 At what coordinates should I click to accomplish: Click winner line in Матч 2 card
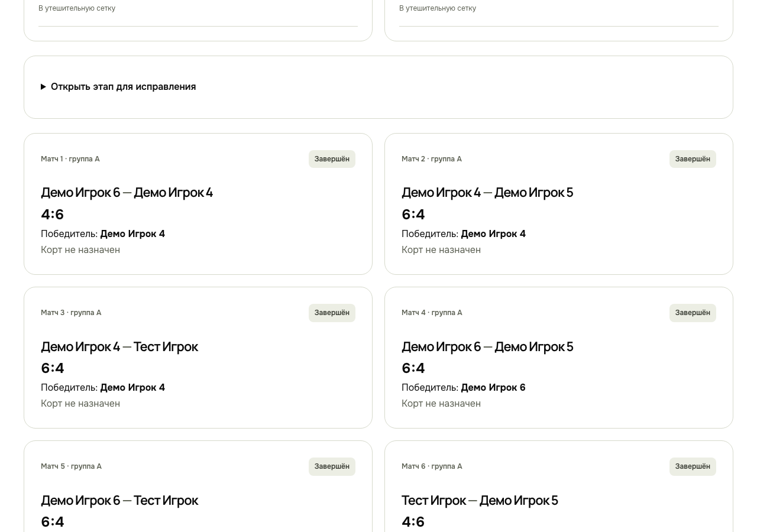coord(464,233)
